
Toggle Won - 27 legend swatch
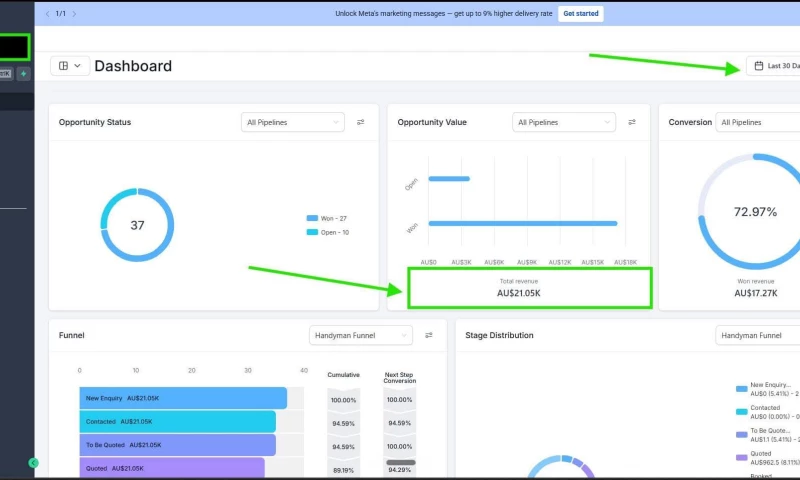(x=312, y=218)
